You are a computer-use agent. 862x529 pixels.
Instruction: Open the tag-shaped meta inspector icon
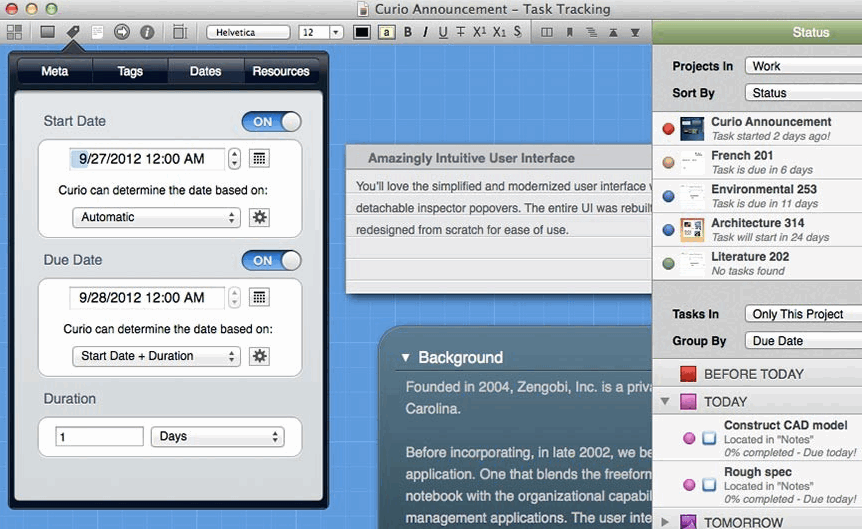[x=73, y=32]
